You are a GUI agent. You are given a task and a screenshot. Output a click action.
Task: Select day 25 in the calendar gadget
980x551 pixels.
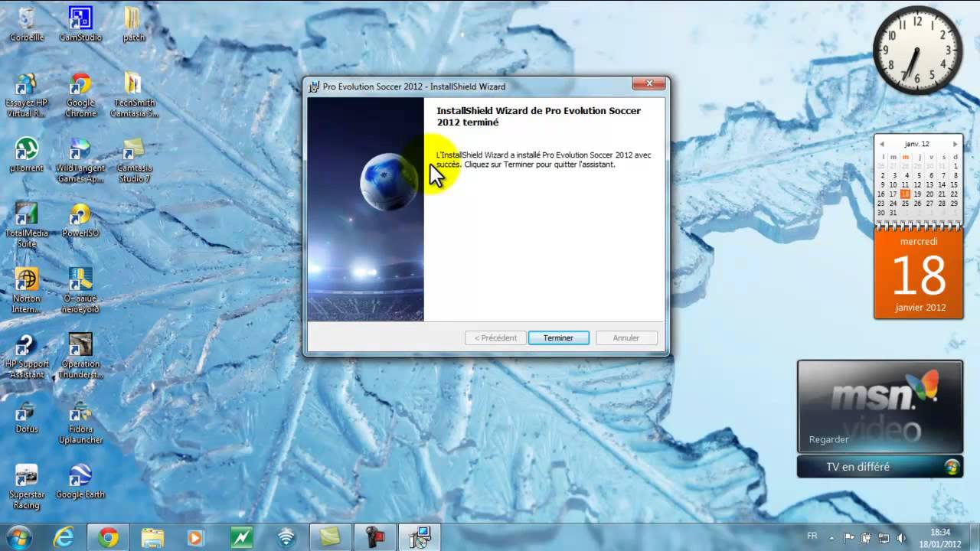905,204
